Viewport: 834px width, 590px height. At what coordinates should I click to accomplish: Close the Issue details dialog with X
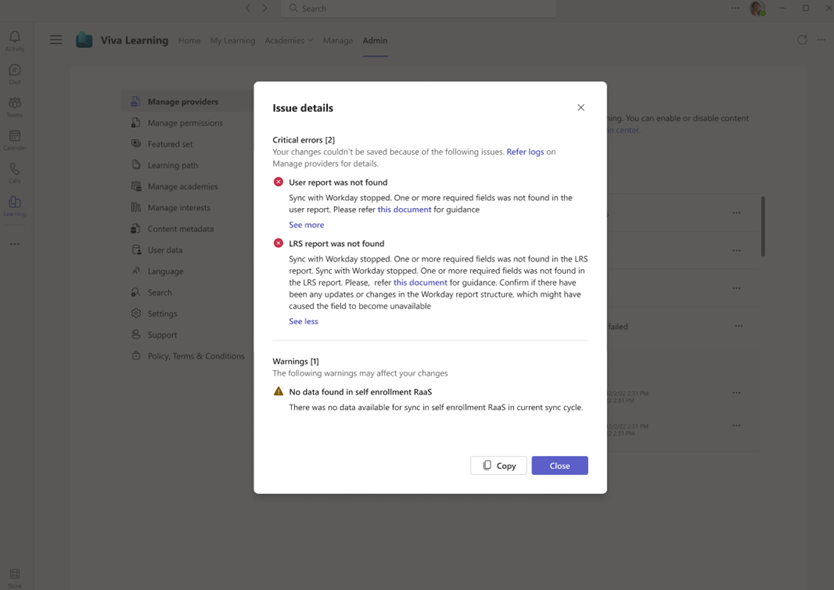point(581,107)
